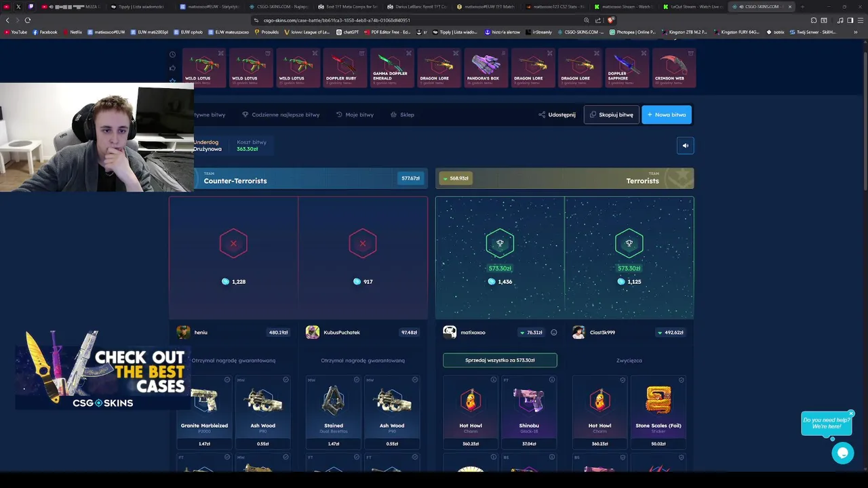
Task: Click the corner icon on Pandora's Box card
Action: pyautogui.click(x=502, y=53)
